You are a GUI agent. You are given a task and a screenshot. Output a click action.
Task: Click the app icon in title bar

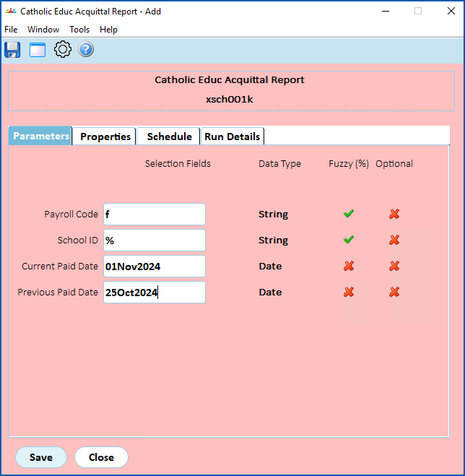pos(11,12)
